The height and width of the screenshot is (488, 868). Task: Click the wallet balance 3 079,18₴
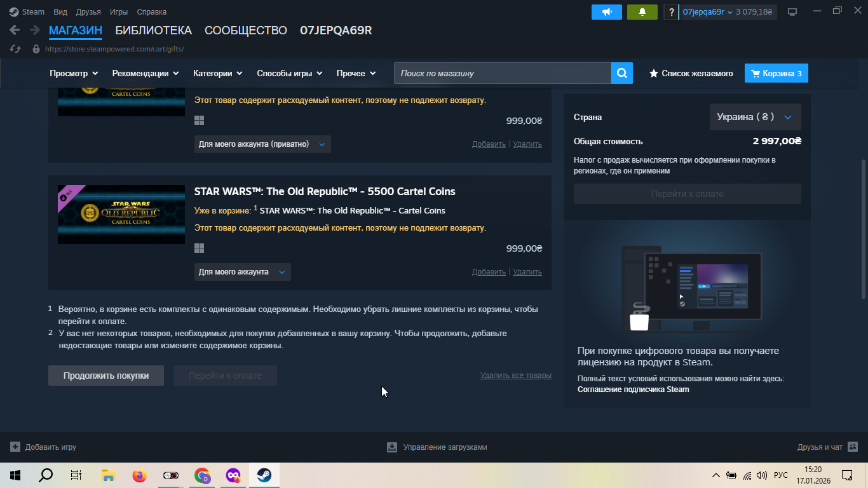[754, 12]
